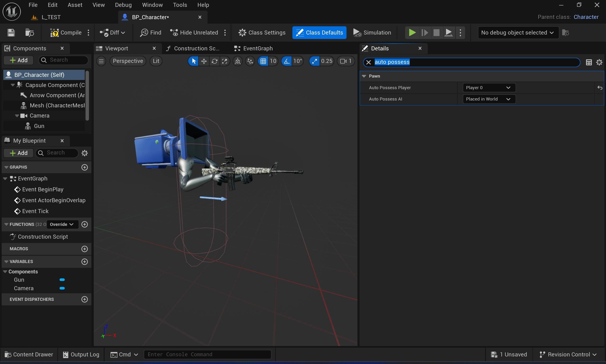Open Class Settings

tap(262, 33)
